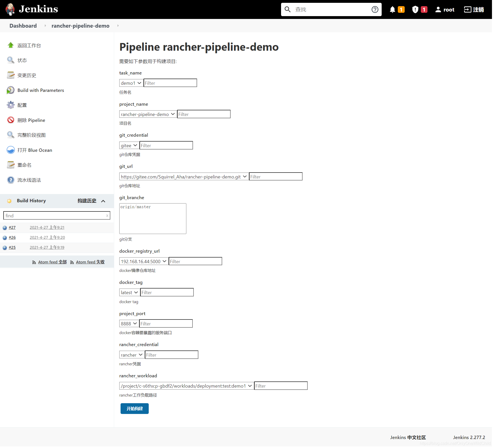Open the task_name demo1 dropdown
Screen dimensions: 493x448
click(131, 83)
